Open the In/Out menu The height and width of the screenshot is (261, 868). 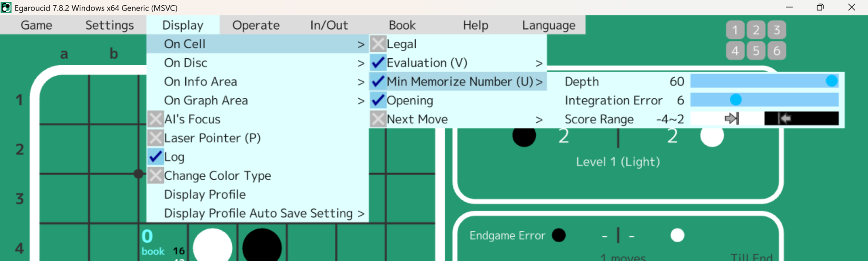329,25
